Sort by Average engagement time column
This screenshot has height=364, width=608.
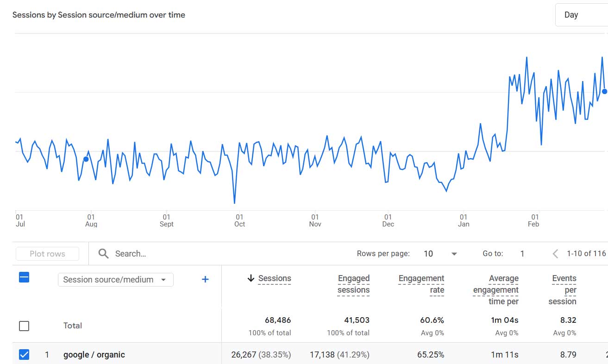click(x=495, y=290)
